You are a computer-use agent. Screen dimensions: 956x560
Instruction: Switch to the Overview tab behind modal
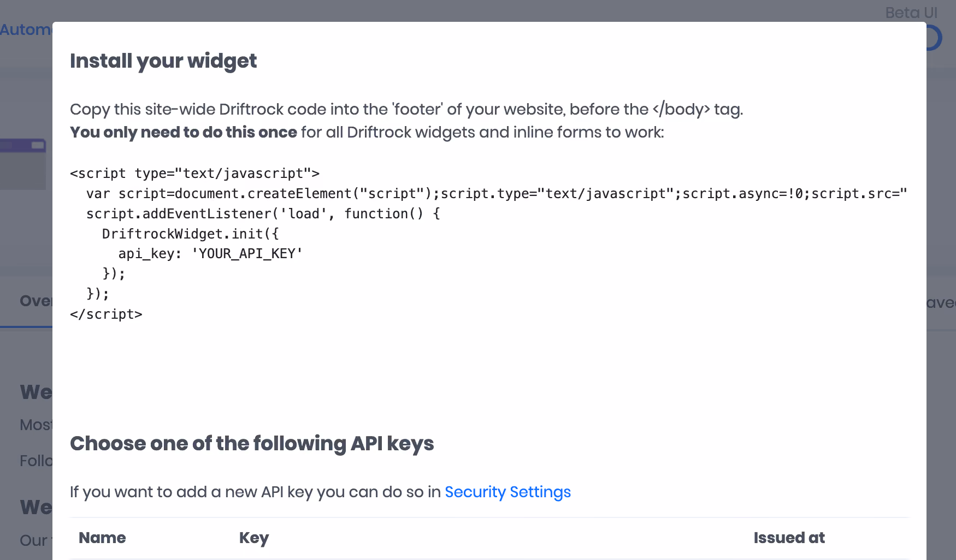tap(36, 301)
